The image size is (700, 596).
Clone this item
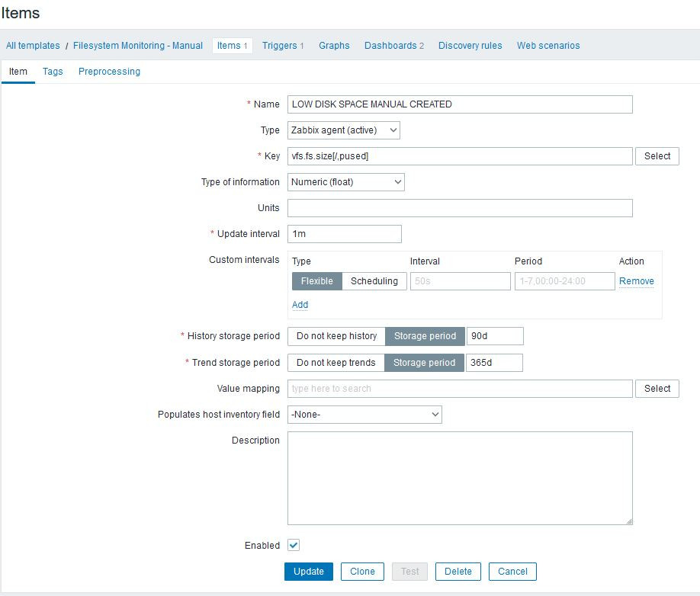[362, 572]
